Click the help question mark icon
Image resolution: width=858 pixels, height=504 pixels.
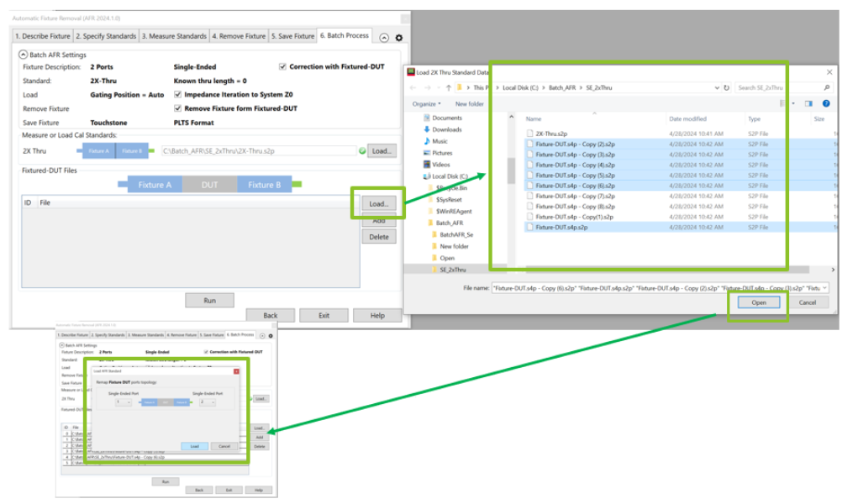(826, 103)
